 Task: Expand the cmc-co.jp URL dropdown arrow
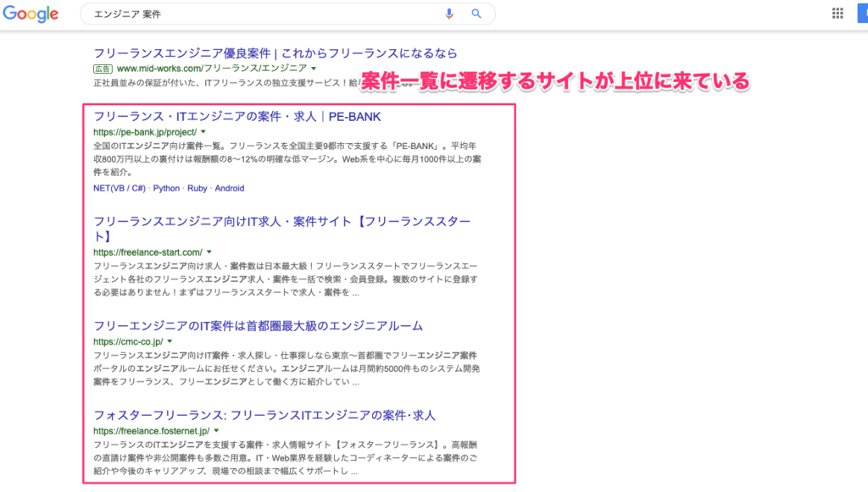click(170, 341)
